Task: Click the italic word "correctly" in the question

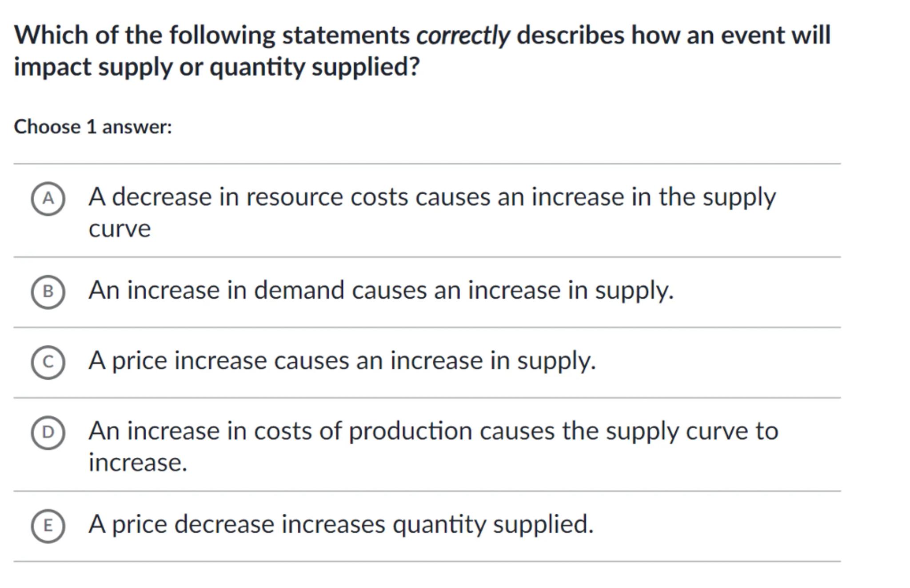Action: pos(463,36)
